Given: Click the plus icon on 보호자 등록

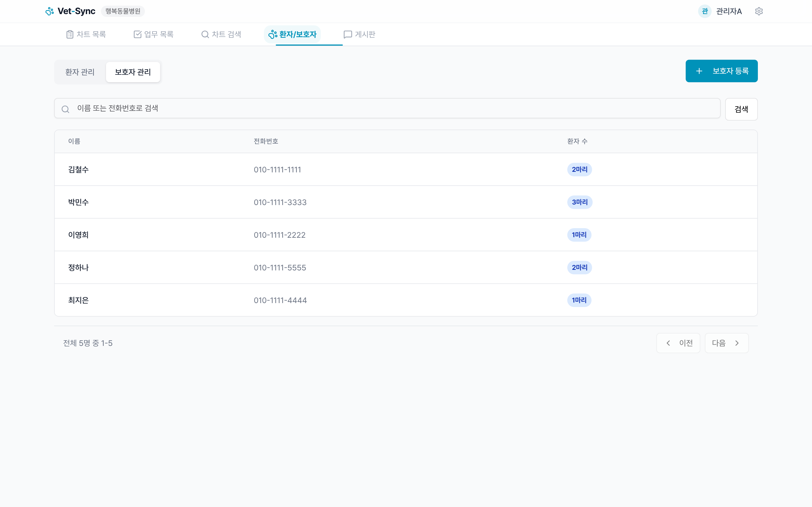Looking at the screenshot, I should 699,71.
